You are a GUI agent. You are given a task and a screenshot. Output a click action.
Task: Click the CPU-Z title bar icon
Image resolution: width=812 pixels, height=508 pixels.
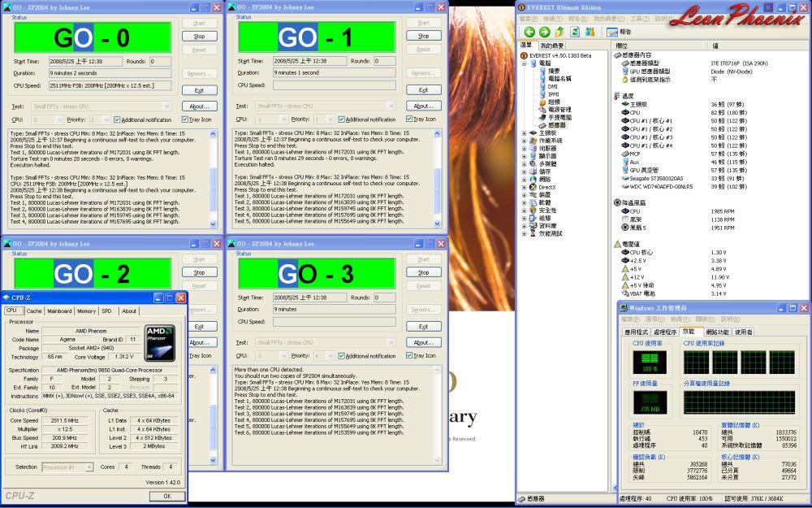pos(6,297)
